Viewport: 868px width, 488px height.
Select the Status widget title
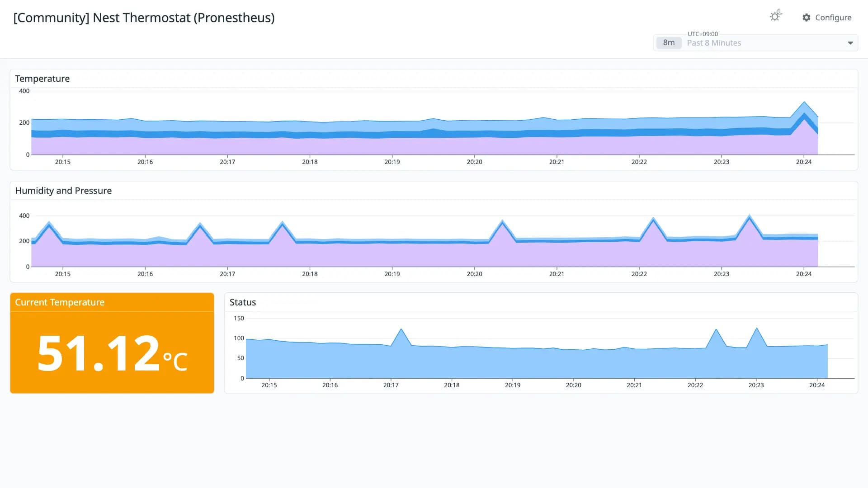click(243, 302)
